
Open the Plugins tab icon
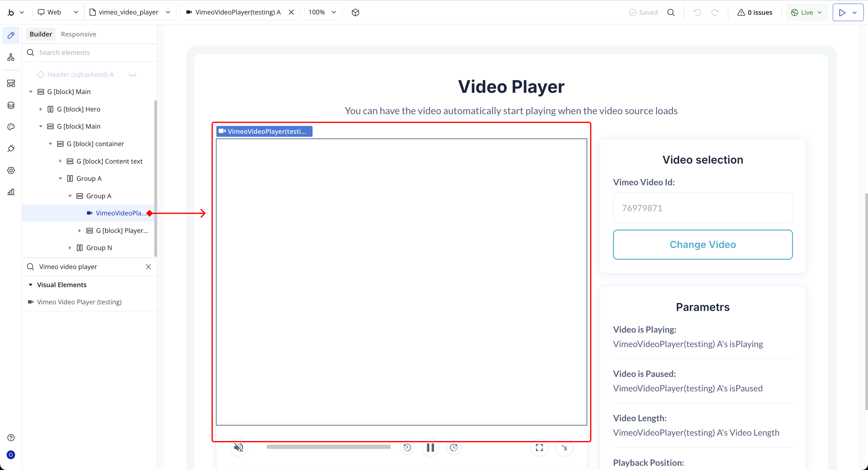tap(11, 149)
